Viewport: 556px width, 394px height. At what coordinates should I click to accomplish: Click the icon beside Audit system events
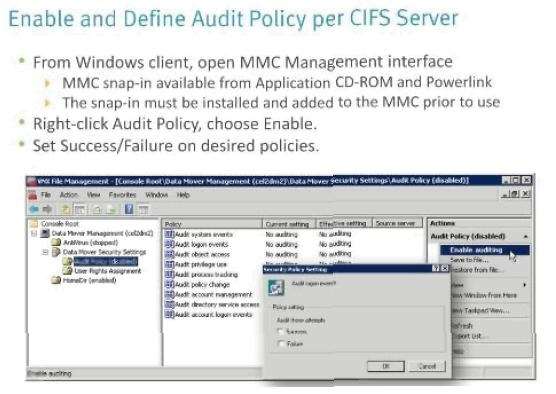point(170,234)
